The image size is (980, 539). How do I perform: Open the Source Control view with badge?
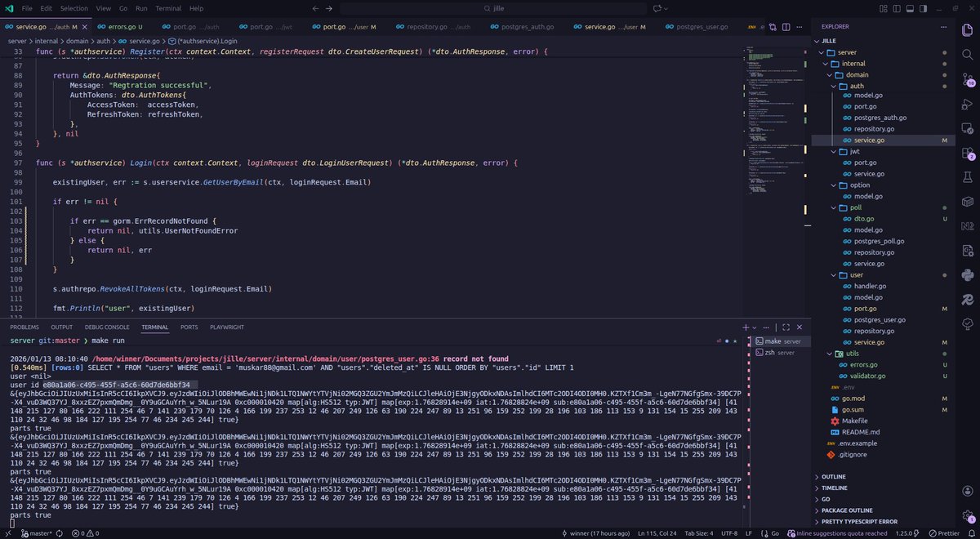click(x=968, y=81)
